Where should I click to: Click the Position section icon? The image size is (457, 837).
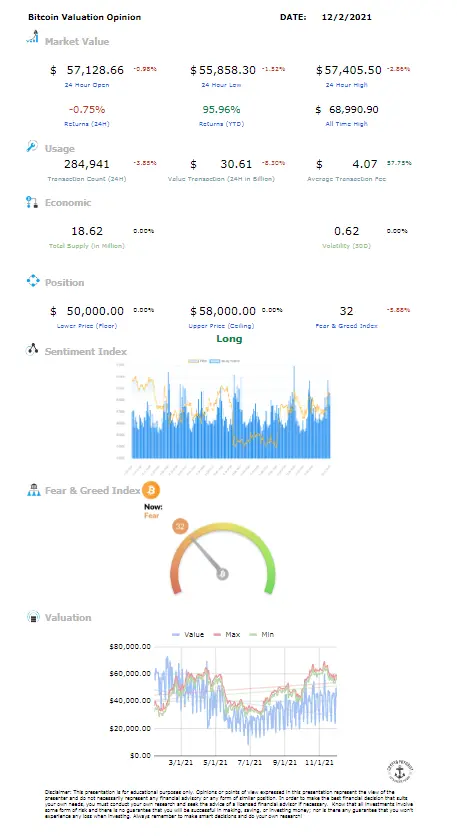(33, 281)
